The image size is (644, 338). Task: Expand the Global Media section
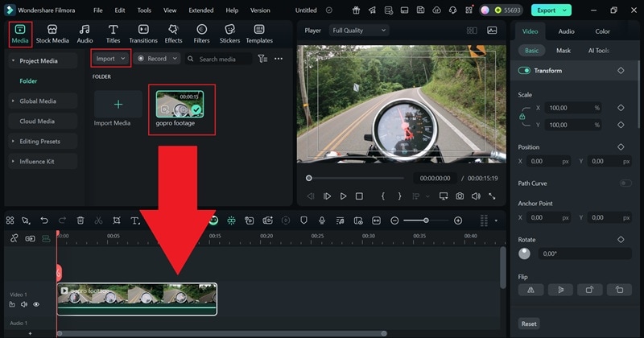click(x=13, y=101)
